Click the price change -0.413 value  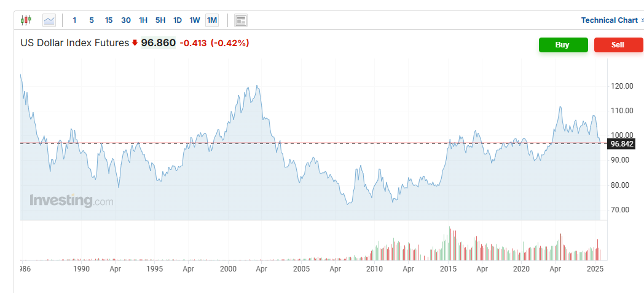(193, 43)
